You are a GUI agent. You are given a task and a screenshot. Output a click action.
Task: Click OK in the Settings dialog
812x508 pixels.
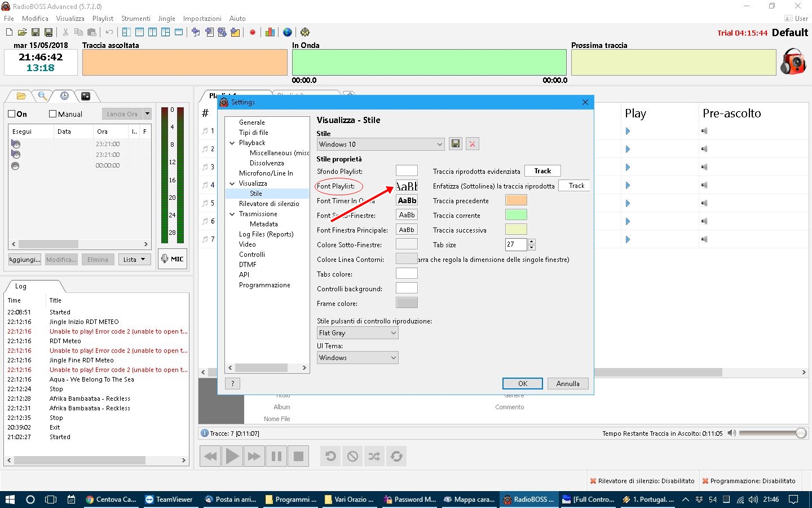pos(523,383)
